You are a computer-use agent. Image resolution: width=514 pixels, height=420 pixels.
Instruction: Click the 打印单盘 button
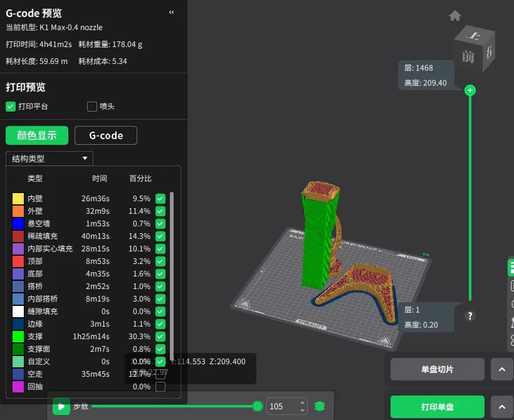pos(437,407)
